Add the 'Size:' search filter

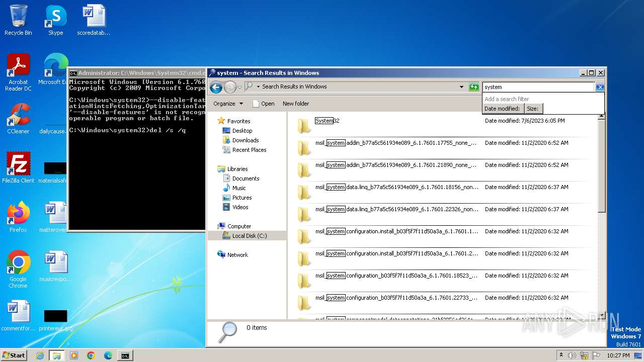533,109
